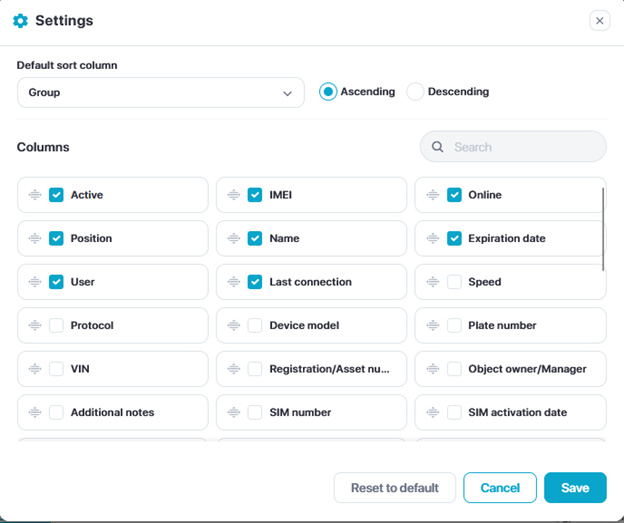Tick the Additional notes checkbox
The image size is (624, 523).
[56, 413]
